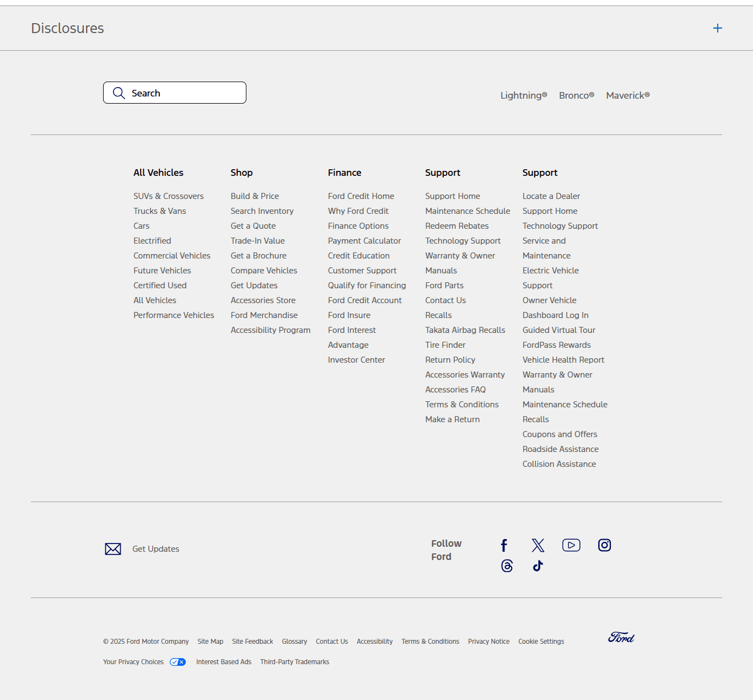Open Takata Airbag Recalls

click(465, 330)
